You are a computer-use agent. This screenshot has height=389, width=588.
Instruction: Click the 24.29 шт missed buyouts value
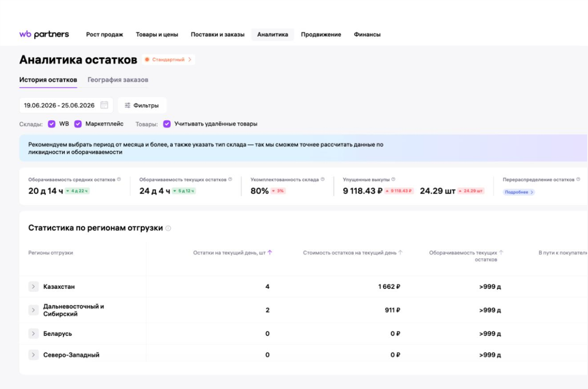438,191
